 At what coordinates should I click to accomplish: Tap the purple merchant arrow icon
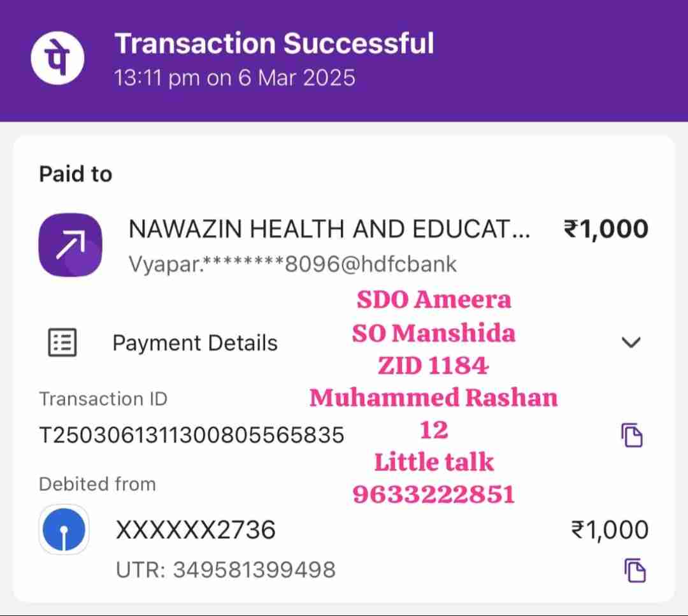[x=71, y=245]
